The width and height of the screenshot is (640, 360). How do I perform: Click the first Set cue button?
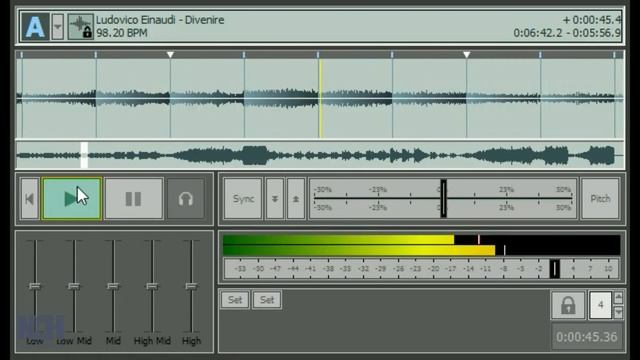[235, 300]
